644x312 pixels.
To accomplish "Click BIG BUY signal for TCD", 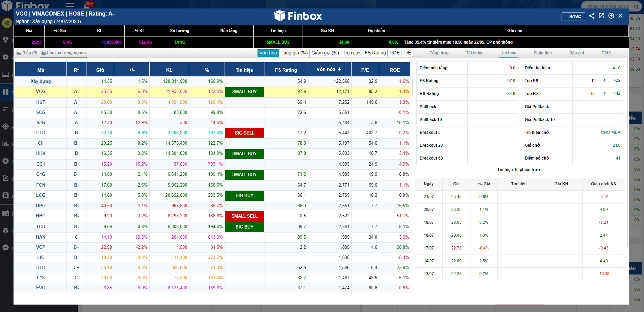I will coord(244,227).
